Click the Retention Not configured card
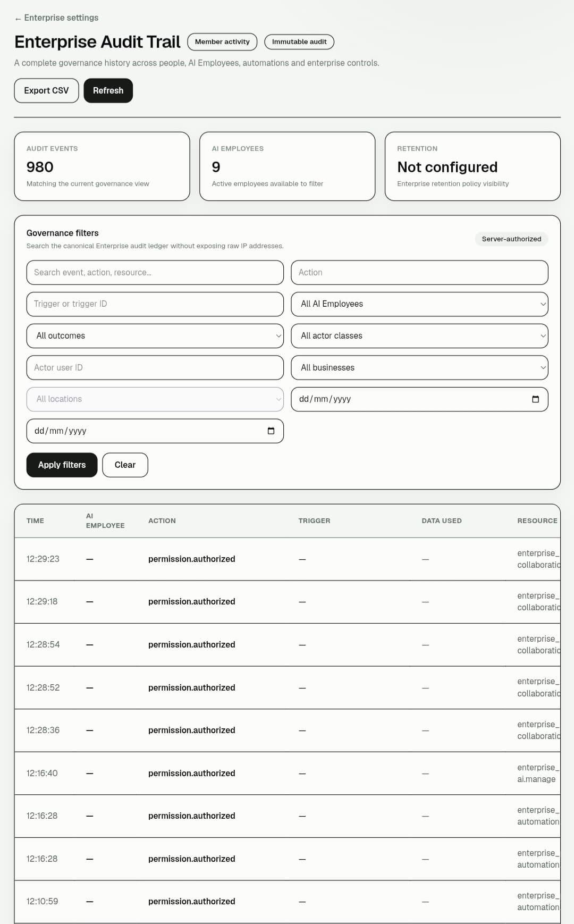574x924 pixels. 472,166
